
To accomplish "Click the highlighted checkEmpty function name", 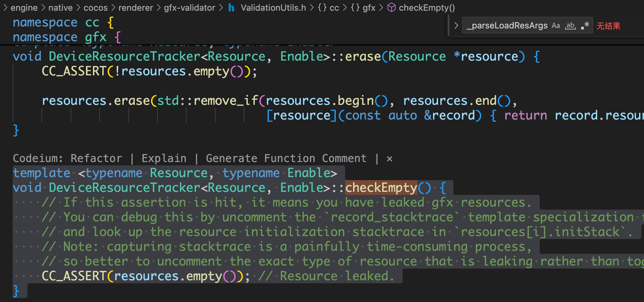I will click(x=381, y=188).
